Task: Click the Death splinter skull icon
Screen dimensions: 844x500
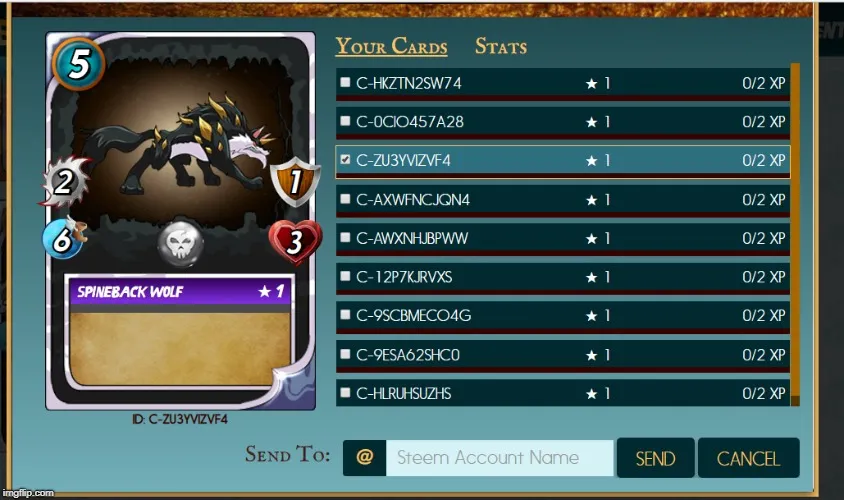Action: (x=181, y=244)
